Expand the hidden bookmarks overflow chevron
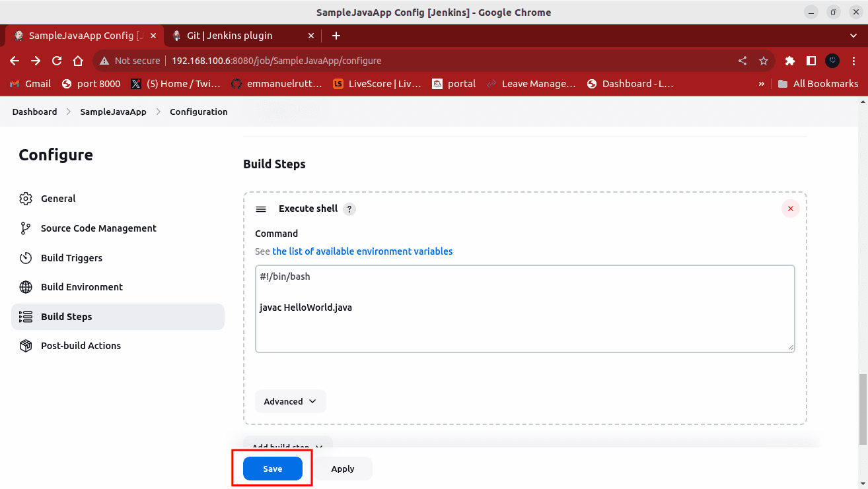Screen dimensions: 868x489 pos(761,84)
